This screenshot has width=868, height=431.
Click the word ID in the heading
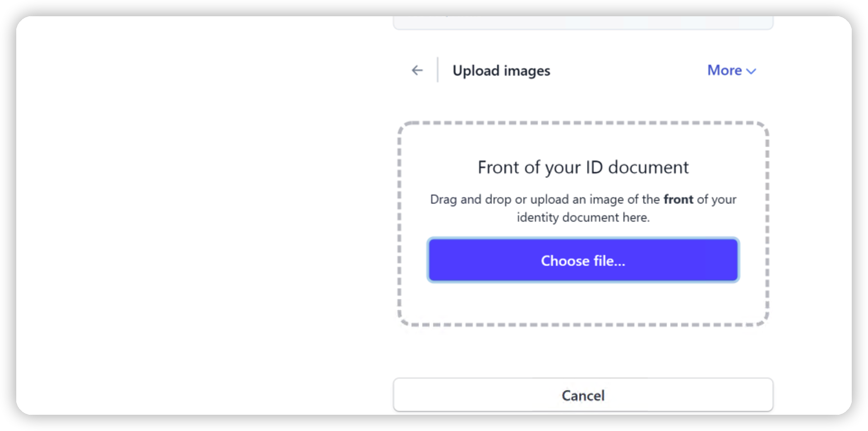[x=594, y=167]
